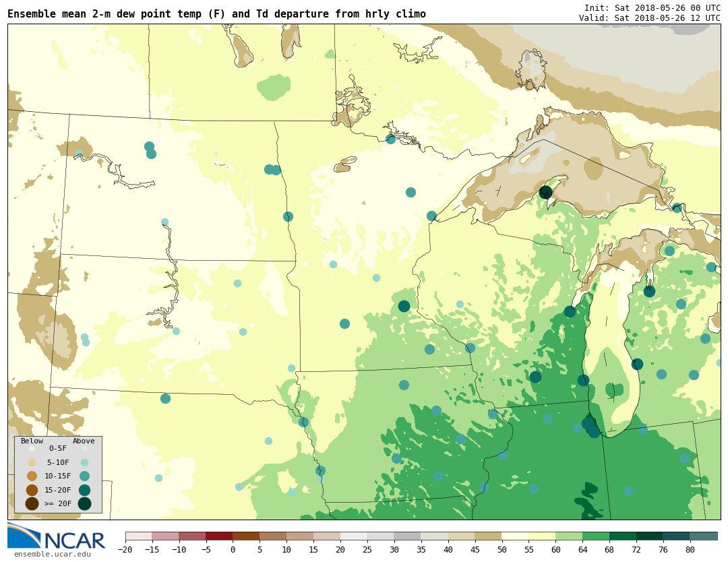Click the tiny 0-5F above-climo legend dot
Viewport: 728px width, 562px height.
(84, 449)
